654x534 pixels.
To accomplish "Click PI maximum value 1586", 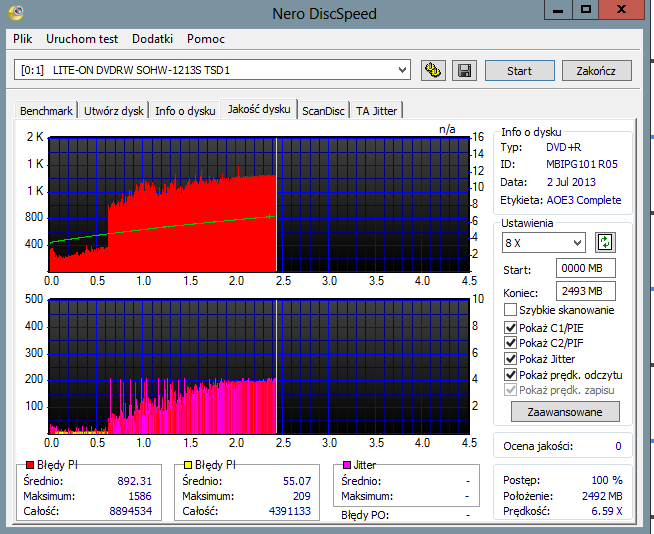I will coord(140,496).
